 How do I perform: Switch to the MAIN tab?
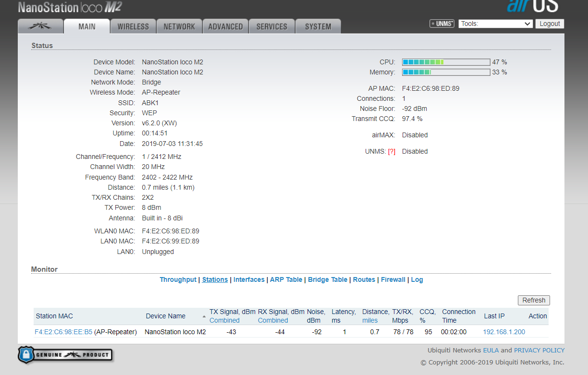87,26
